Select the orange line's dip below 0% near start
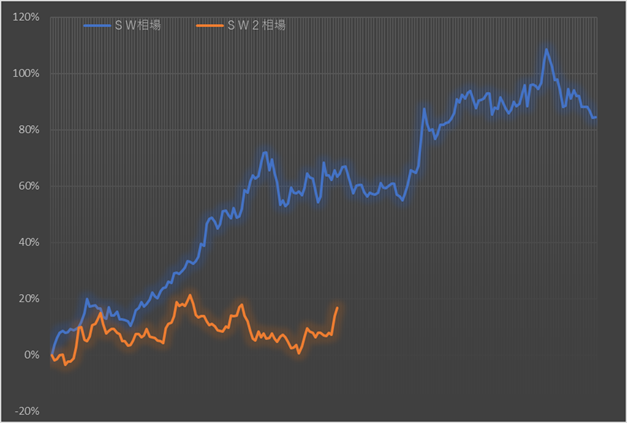The image size is (627, 423). coord(65,364)
